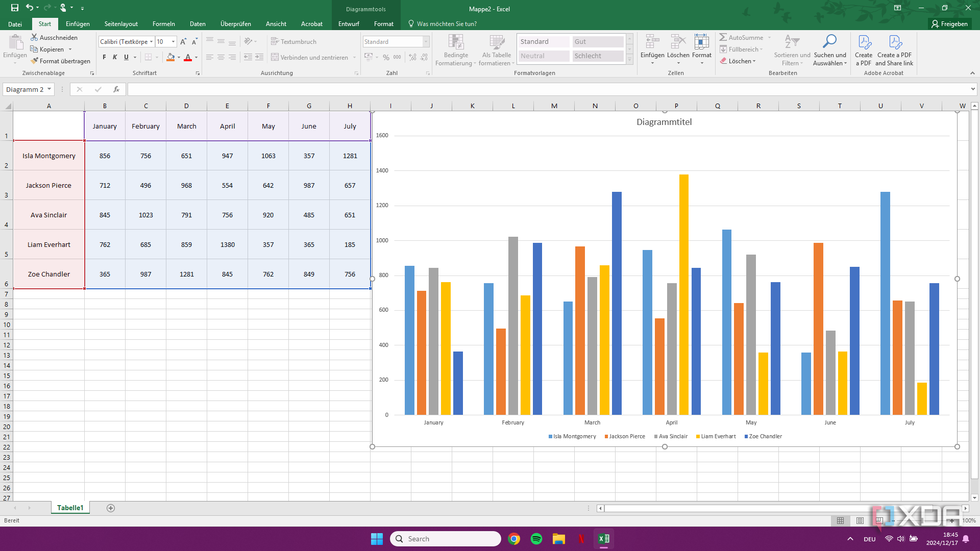Click the Search and Select magnifier icon
980x551 pixels.
829,42
